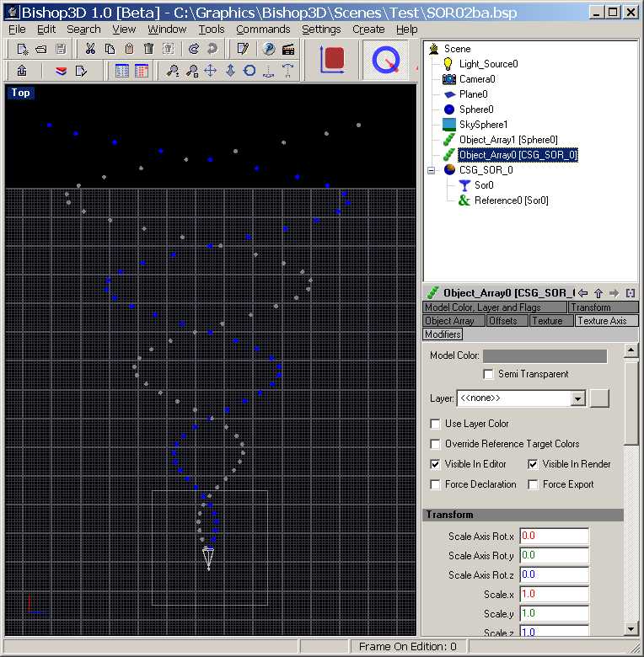Enable the Semi Transparent checkbox
Screen dimensions: 644x657
(488, 374)
